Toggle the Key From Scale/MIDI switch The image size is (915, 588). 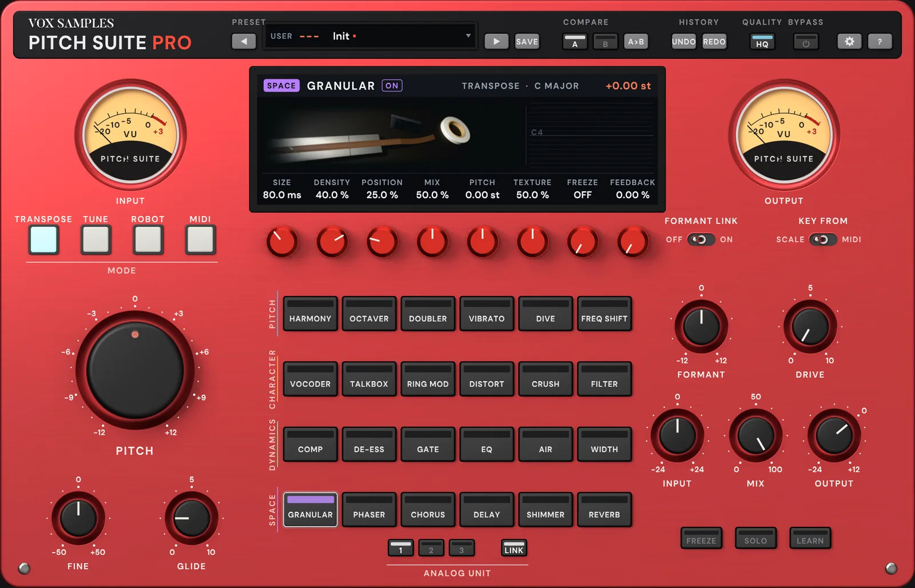point(822,239)
